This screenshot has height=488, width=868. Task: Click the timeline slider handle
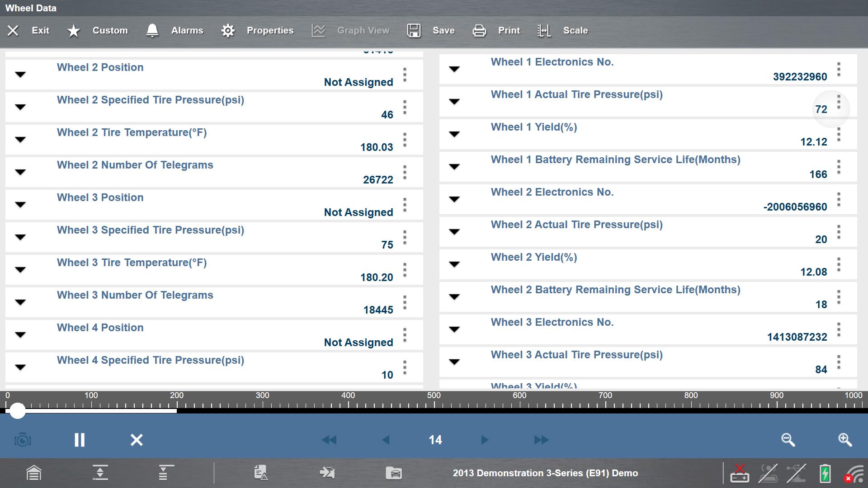click(18, 411)
